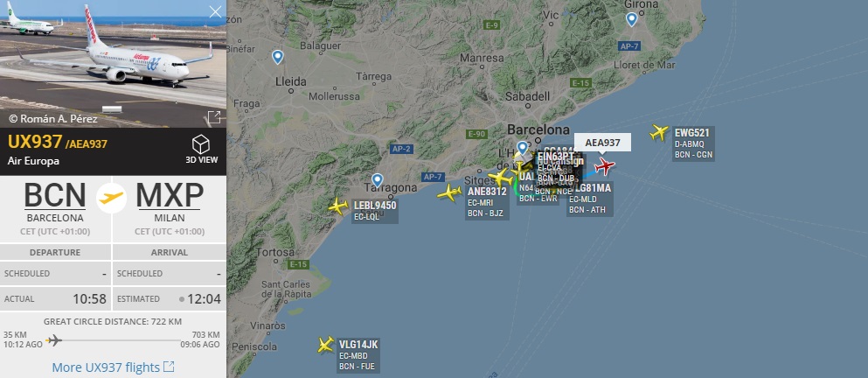Open the BCN Barcelona airport code
This screenshot has height=378, width=868.
click(x=55, y=195)
